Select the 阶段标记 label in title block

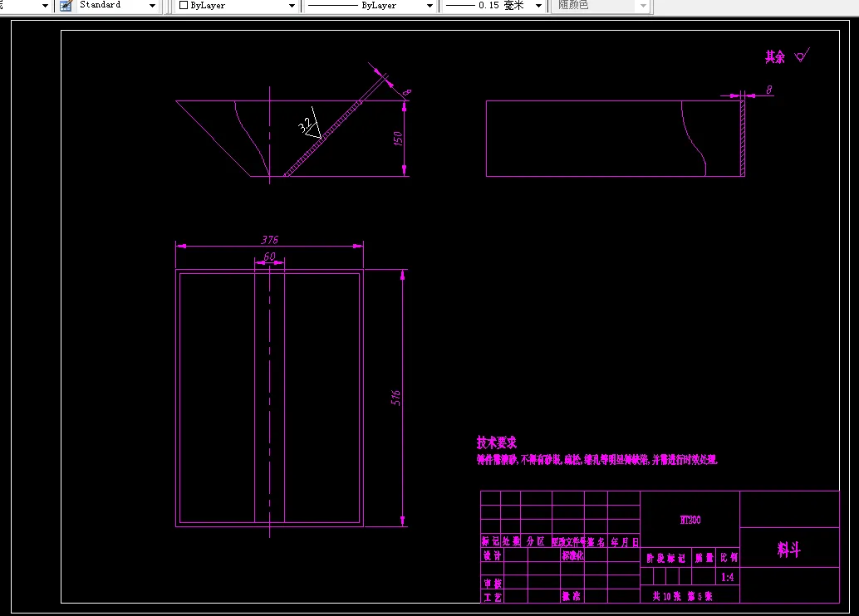coord(665,558)
